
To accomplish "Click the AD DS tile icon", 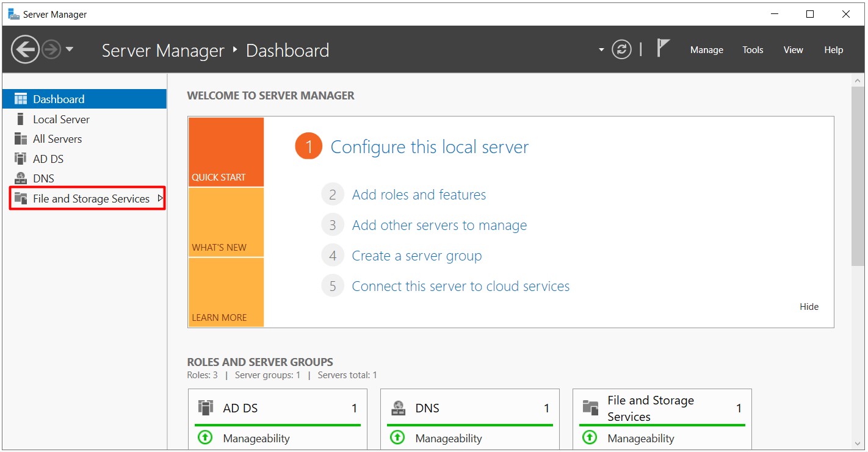I will point(206,407).
